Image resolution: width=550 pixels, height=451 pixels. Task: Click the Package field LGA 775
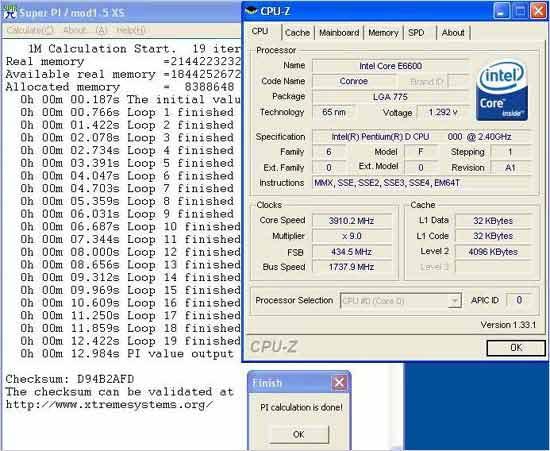coord(390,97)
